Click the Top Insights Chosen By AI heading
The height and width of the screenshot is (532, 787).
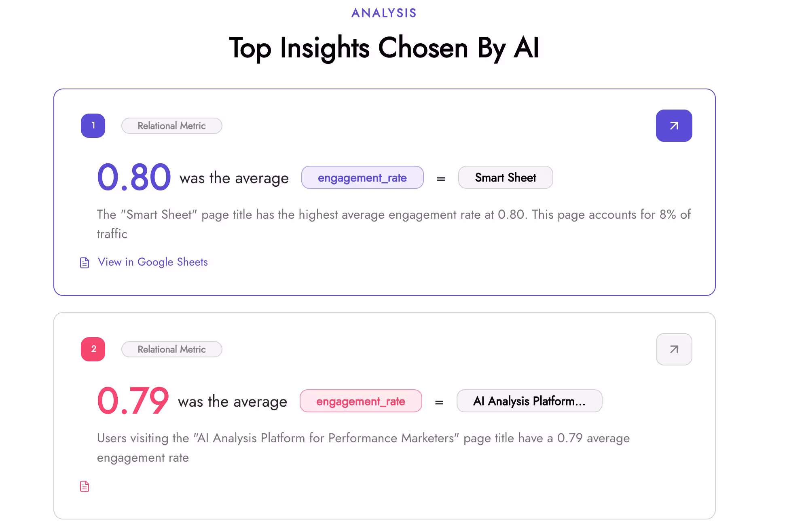(x=384, y=49)
